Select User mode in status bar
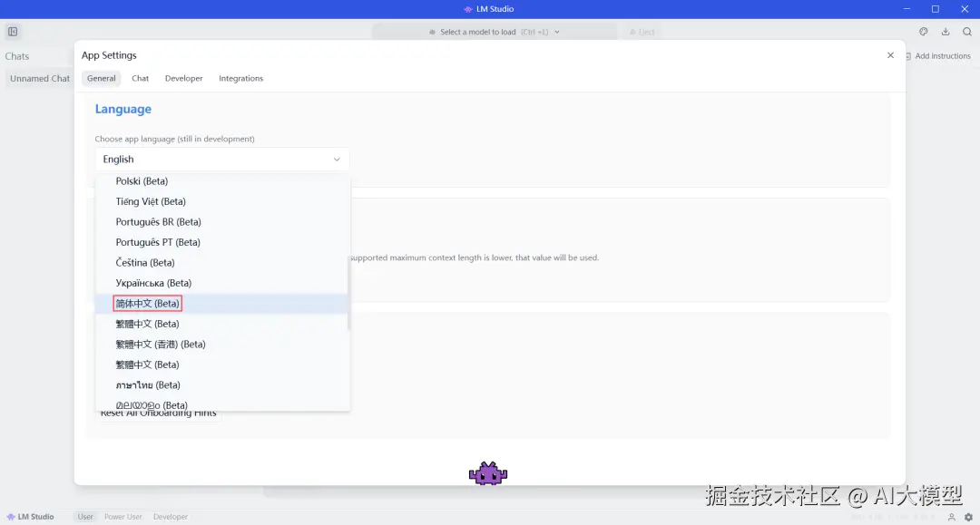980x525 pixels. point(85,517)
